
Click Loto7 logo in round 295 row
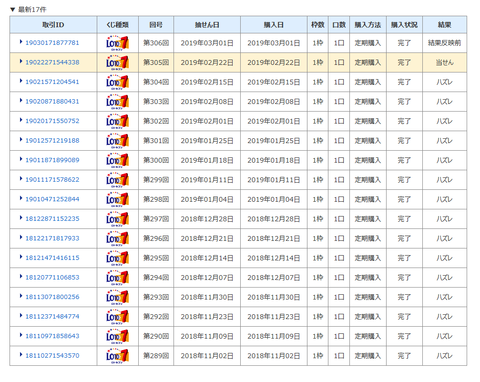tap(117, 258)
